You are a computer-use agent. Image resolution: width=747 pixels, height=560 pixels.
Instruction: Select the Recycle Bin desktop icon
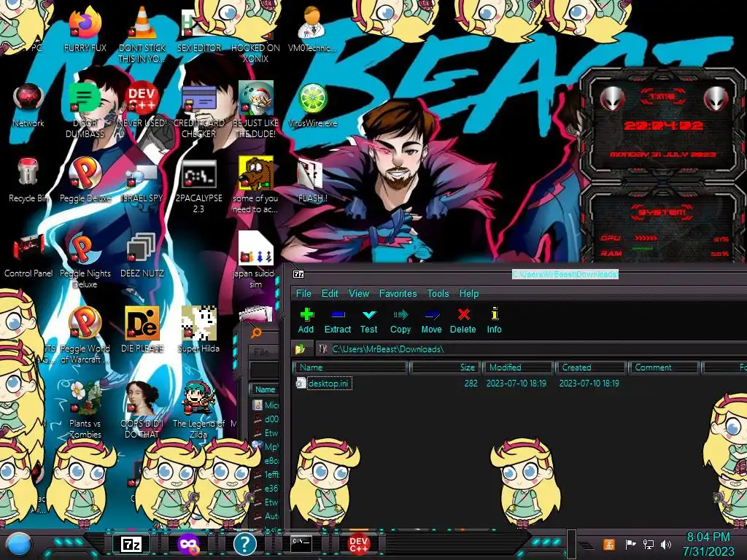[28, 180]
